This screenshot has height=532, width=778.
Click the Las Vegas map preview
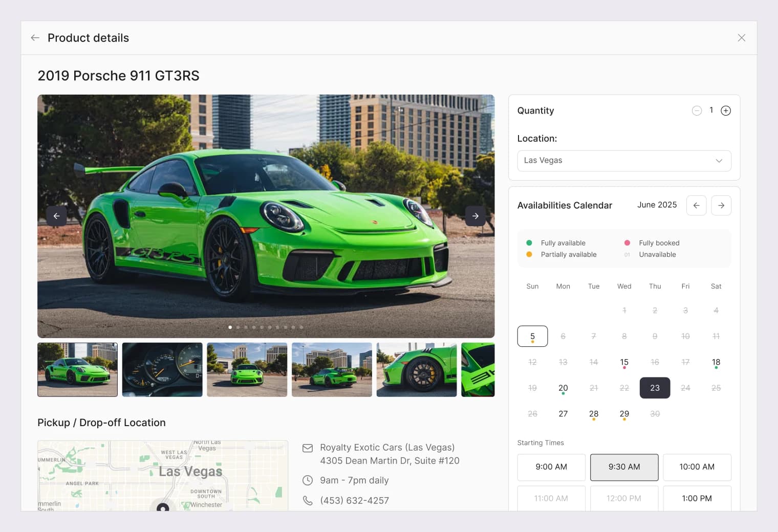tap(163, 476)
